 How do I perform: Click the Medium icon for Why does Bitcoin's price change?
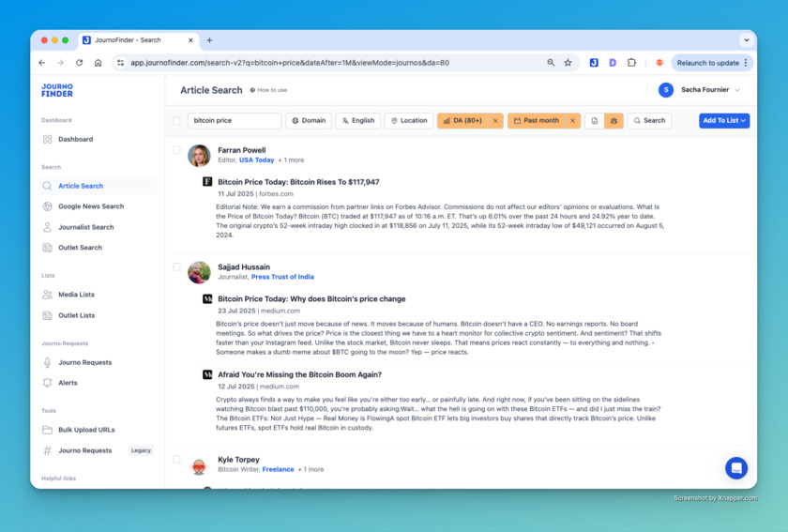click(207, 298)
